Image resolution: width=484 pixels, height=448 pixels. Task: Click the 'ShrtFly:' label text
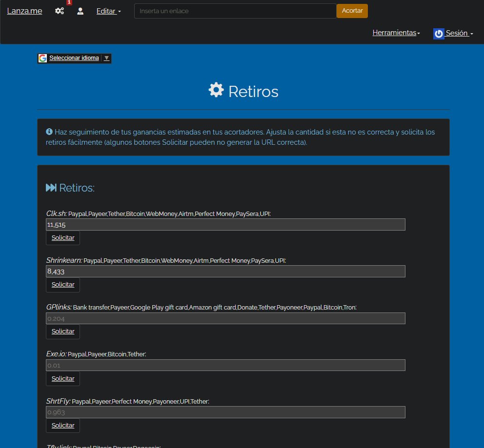click(x=59, y=401)
